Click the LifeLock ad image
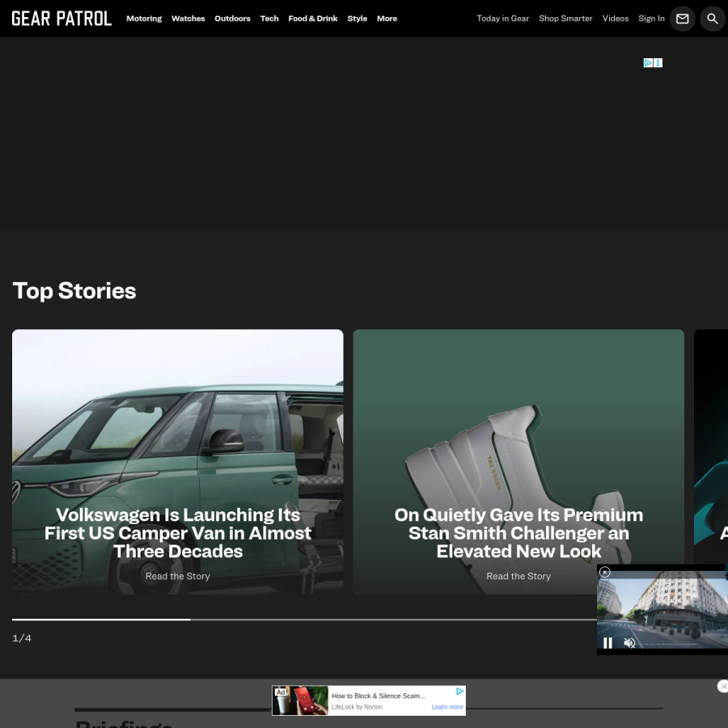728x728 pixels. pos(300,700)
